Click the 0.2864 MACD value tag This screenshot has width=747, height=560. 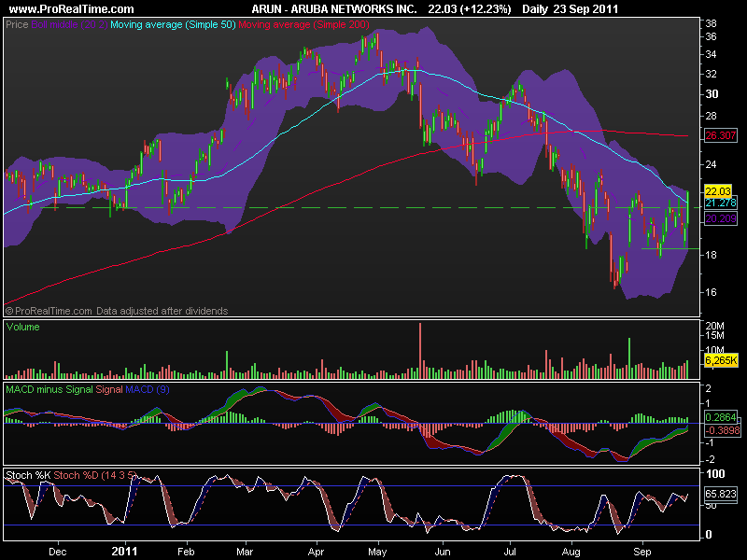tap(721, 417)
